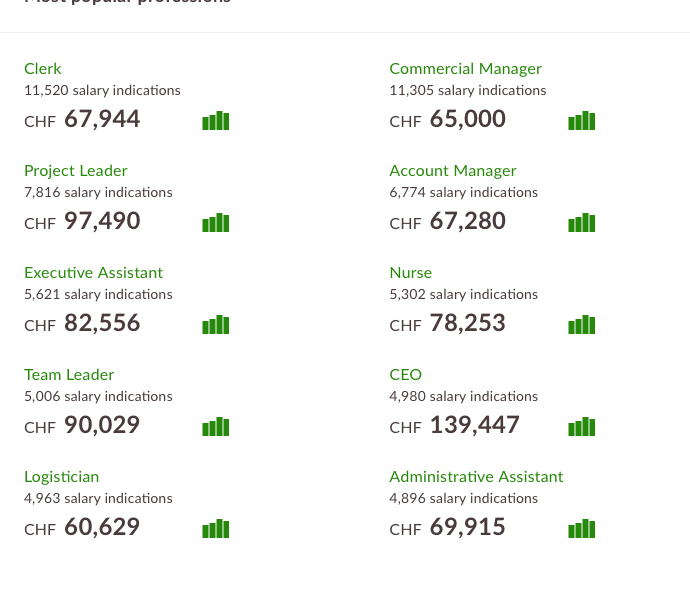Viewport: 690px width, 604px height.
Task: Click the bar chart icon beside Commercial Manager salary
Action: coord(582,121)
